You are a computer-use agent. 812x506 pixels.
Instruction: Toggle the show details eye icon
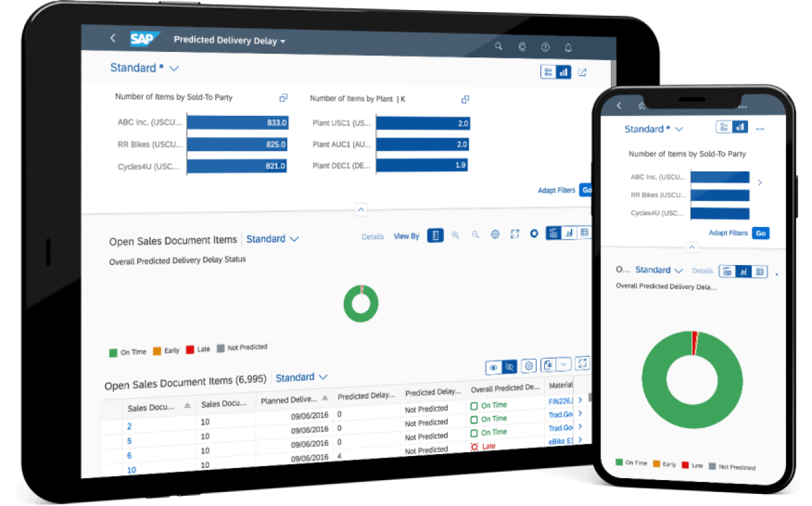click(x=493, y=368)
